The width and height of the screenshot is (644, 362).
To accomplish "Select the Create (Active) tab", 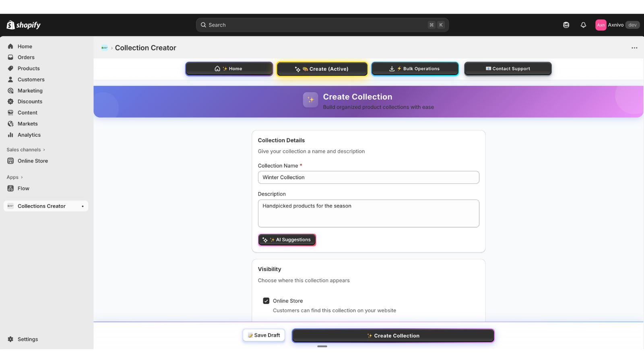I will tap(322, 69).
